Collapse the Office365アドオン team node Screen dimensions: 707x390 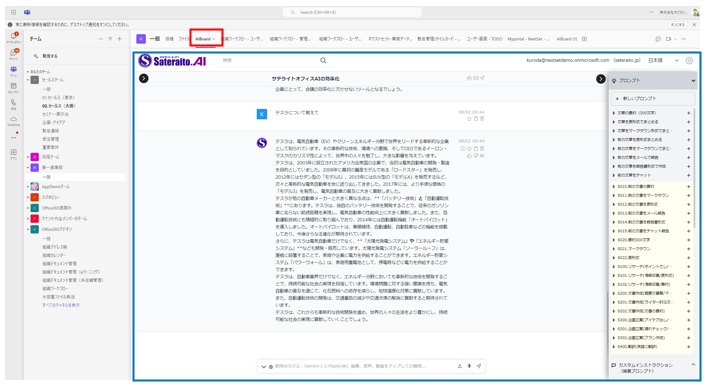tap(28, 229)
